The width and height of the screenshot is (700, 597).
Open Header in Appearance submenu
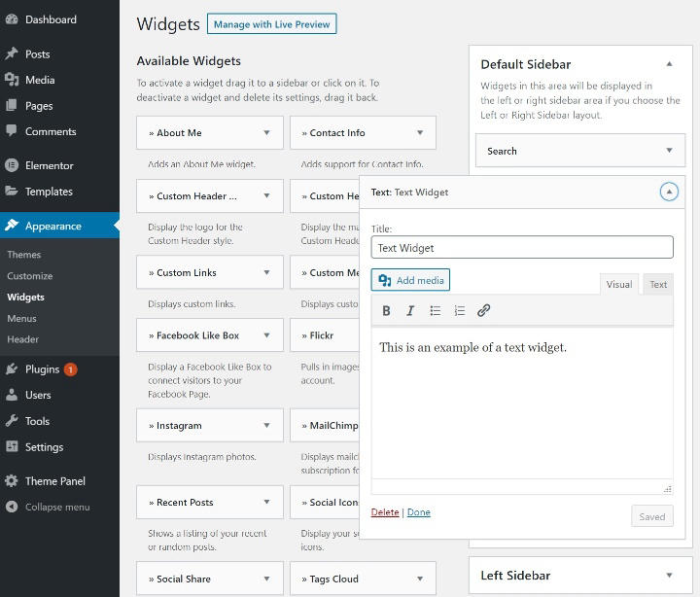tap(22, 339)
